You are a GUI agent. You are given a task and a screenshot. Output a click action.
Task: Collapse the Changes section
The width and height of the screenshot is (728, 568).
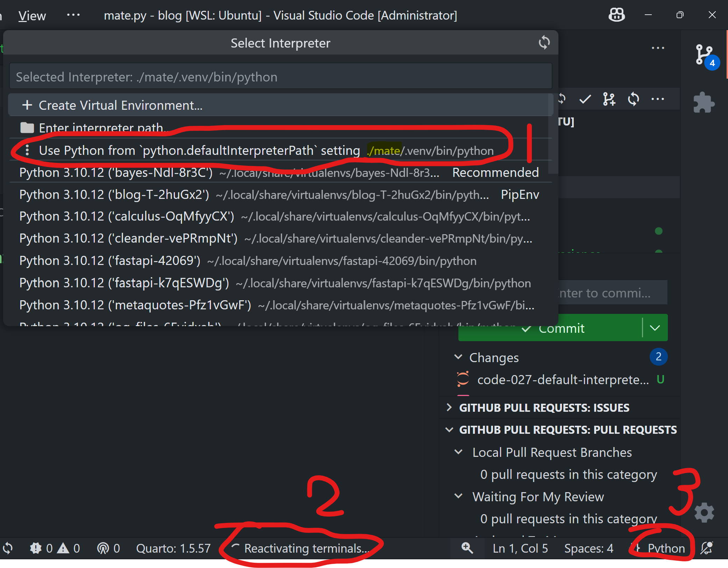[x=458, y=357]
